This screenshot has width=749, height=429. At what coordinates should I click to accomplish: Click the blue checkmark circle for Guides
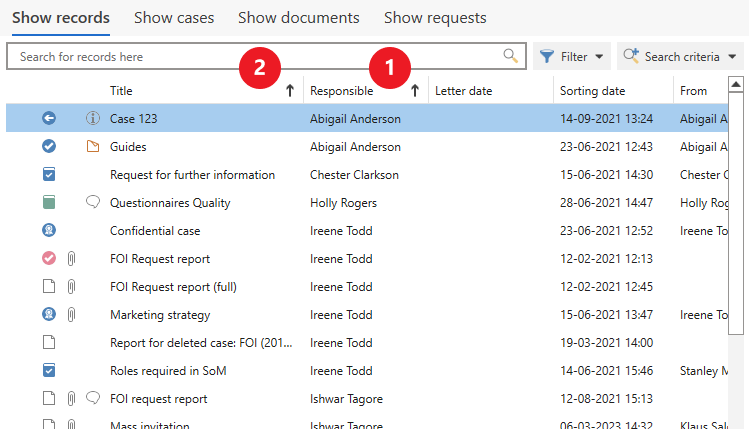pos(49,147)
